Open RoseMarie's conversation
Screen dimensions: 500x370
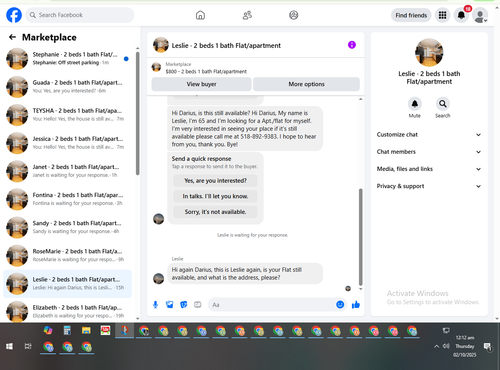coord(67,255)
